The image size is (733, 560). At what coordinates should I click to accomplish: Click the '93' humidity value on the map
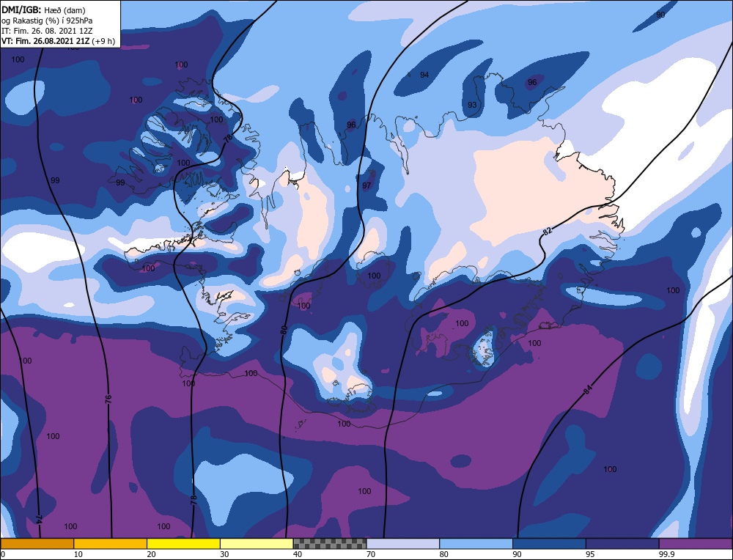click(x=472, y=105)
